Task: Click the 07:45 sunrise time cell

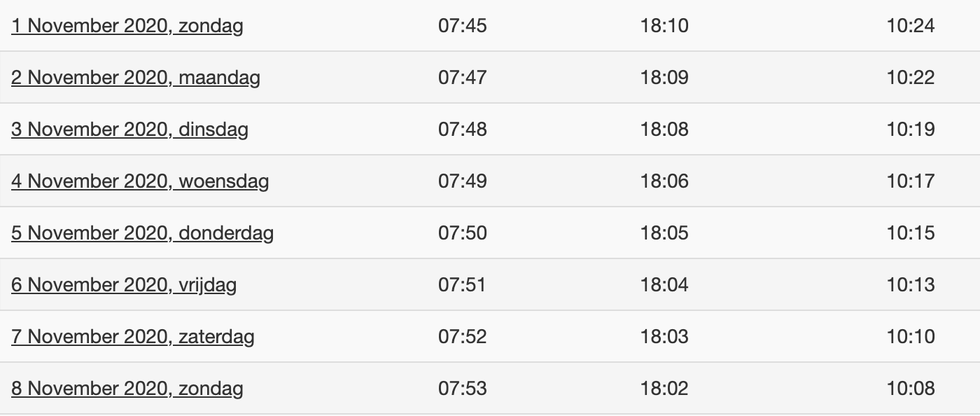Action: coord(462,26)
